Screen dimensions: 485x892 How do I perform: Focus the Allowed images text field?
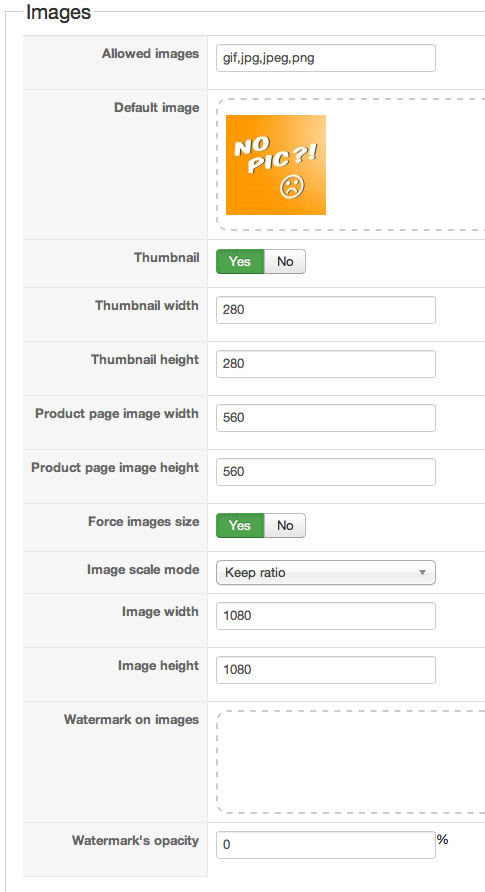326,58
